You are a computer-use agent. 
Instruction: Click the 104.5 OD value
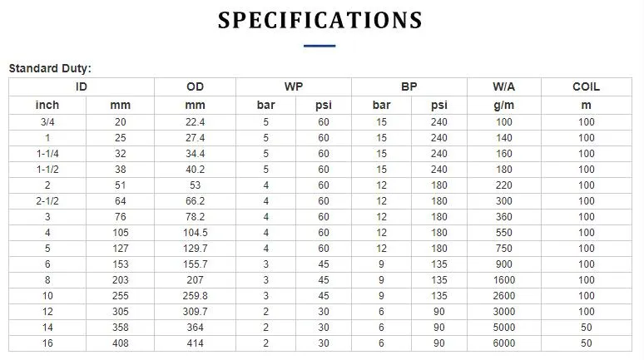[x=196, y=233]
